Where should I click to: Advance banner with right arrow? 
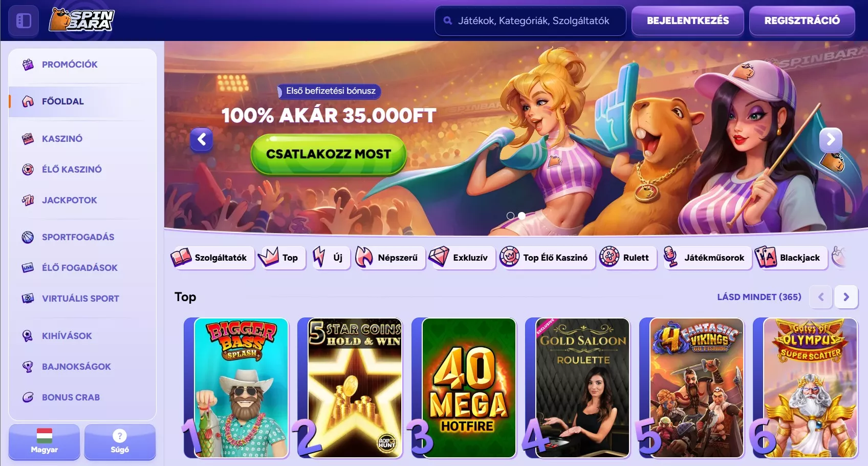(x=831, y=139)
